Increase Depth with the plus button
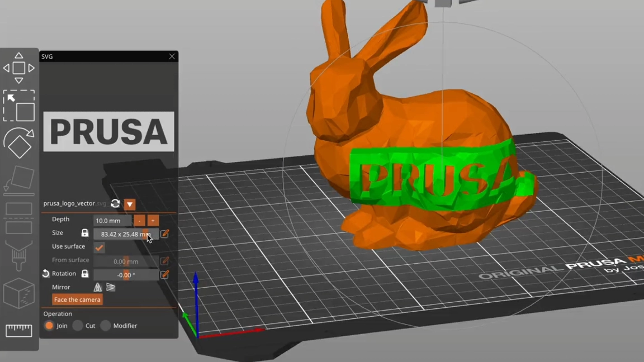 click(x=153, y=221)
